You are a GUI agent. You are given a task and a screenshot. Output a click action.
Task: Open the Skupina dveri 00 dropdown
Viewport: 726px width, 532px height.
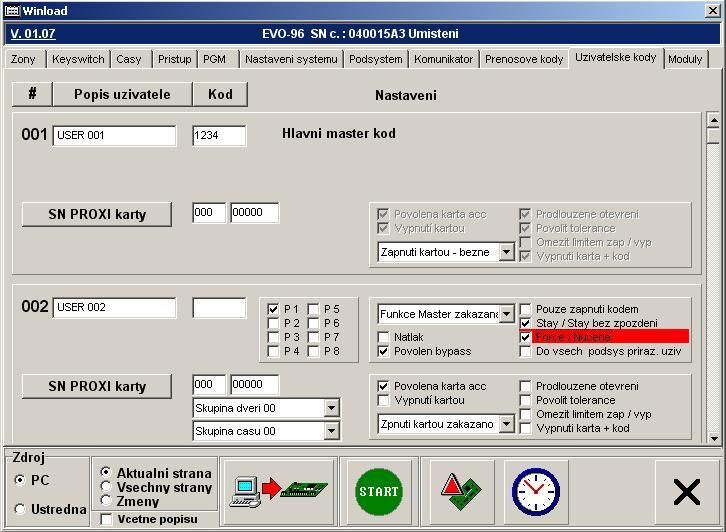tap(331, 408)
